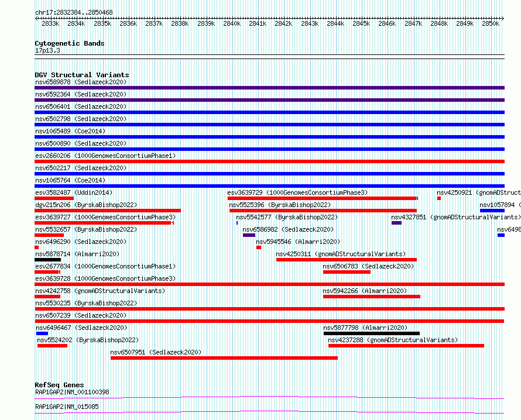
Task: Select esv2677834 1000GenomesConsortiumPhase1 label
Action: tap(105, 266)
